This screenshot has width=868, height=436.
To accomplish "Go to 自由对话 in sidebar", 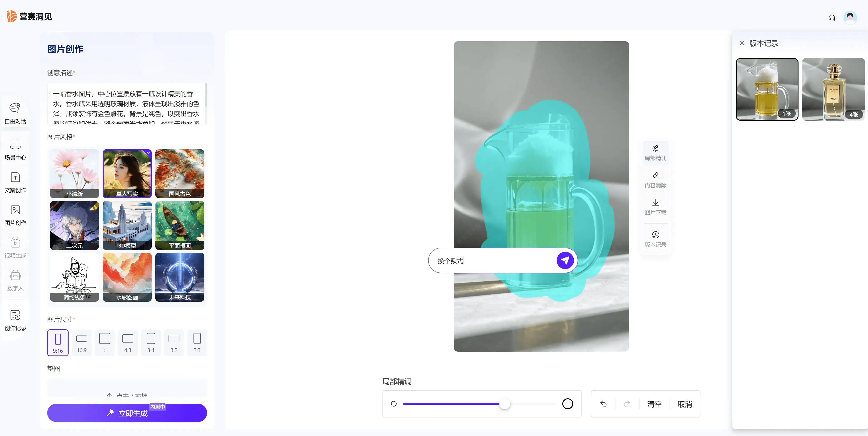I will pyautogui.click(x=15, y=113).
